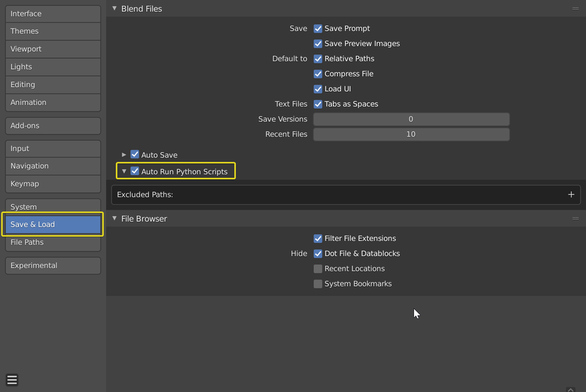Disable the Save Prompt checkbox
The width and height of the screenshot is (586, 392).
coord(318,29)
